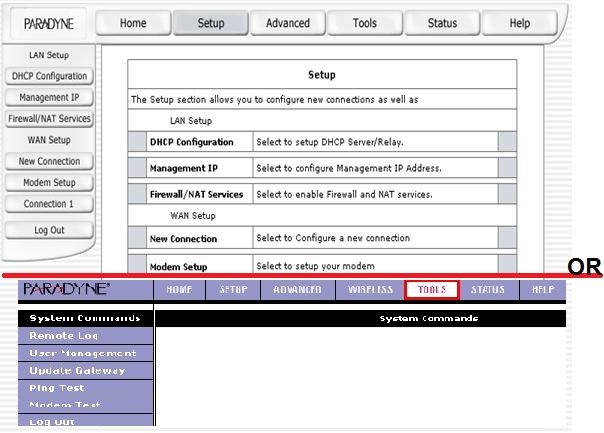Click the Log Out sidebar button
This screenshot has height=433, width=604.
pyautogui.click(x=49, y=230)
